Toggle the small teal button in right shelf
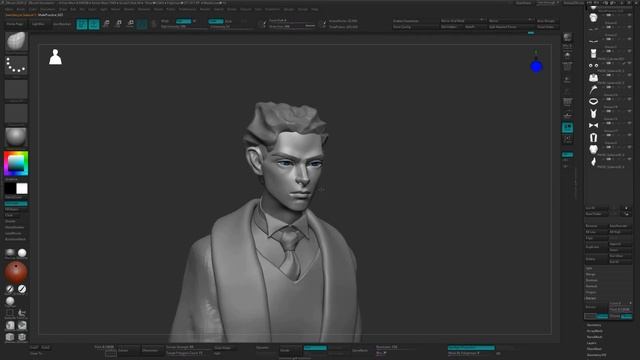The image size is (640, 360). click(x=567, y=155)
